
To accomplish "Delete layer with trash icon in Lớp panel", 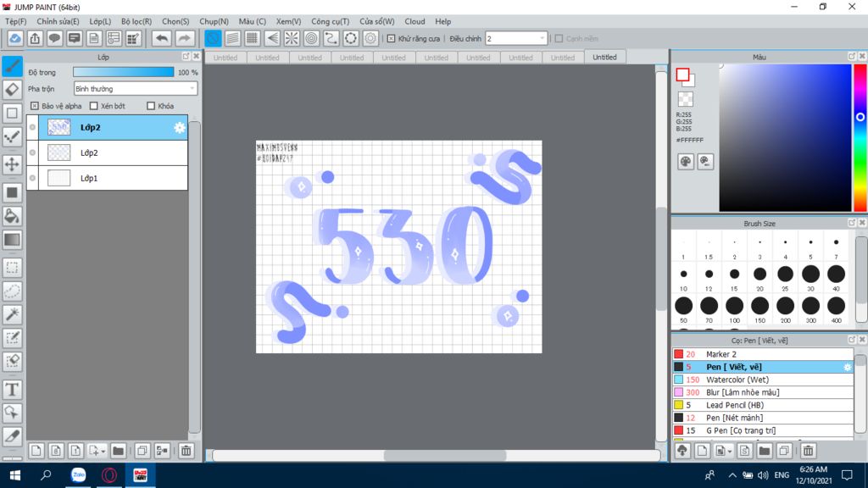I will tap(186, 451).
